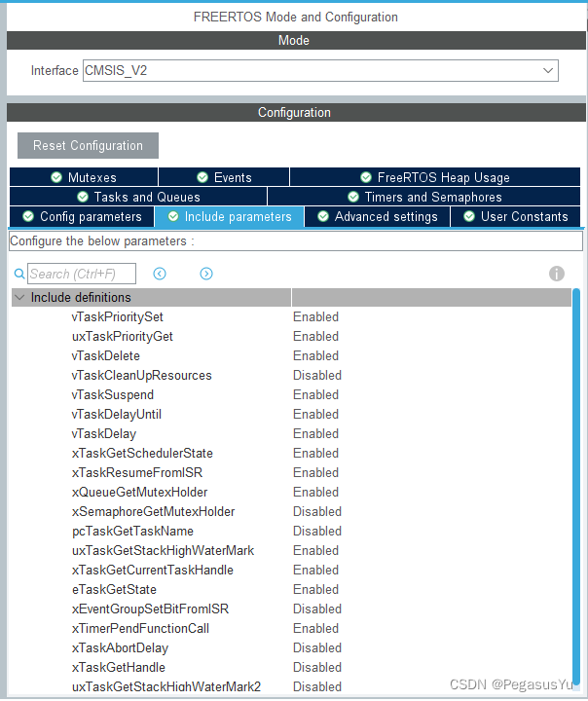The height and width of the screenshot is (701, 588).
Task: Change xSemaphoreGetMutexHolder Disabled value
Action: [x=317, y=511]
